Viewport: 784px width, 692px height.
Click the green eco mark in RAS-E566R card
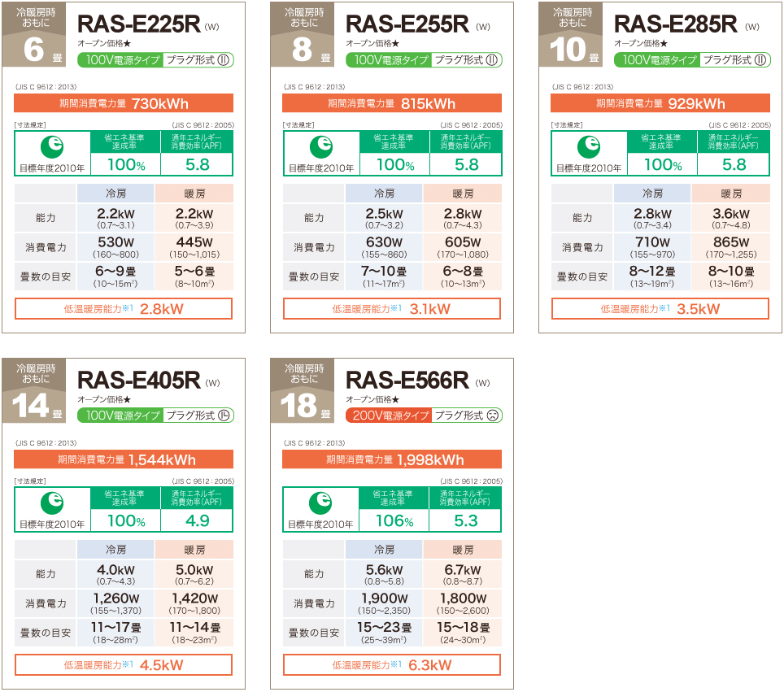pyautogui.click(x=320, y=503)
